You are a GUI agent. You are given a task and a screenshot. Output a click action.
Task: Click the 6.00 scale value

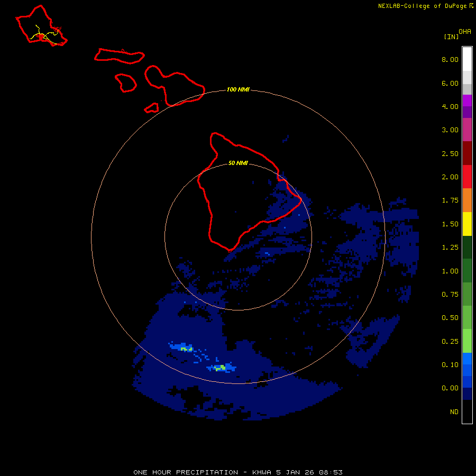pos(450,83)
